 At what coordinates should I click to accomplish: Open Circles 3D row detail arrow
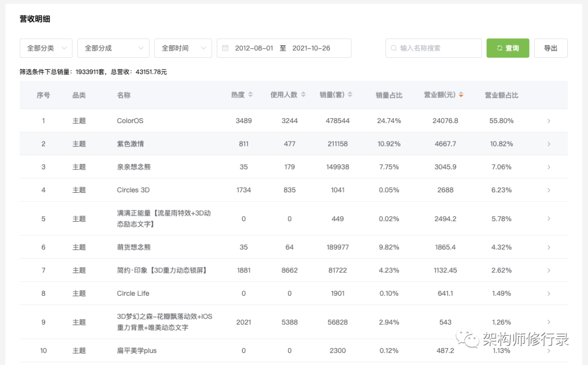click(x=549, y=190)
